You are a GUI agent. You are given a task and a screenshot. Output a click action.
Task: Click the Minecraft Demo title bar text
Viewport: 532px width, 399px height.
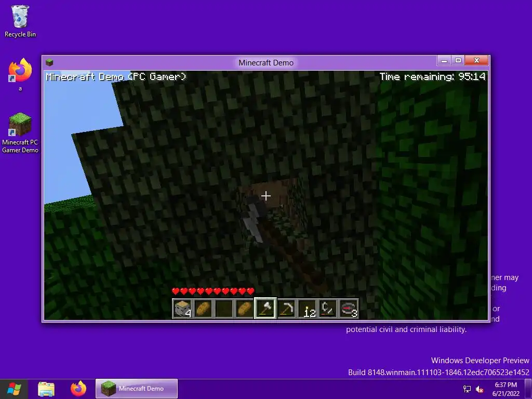point(266,63)
